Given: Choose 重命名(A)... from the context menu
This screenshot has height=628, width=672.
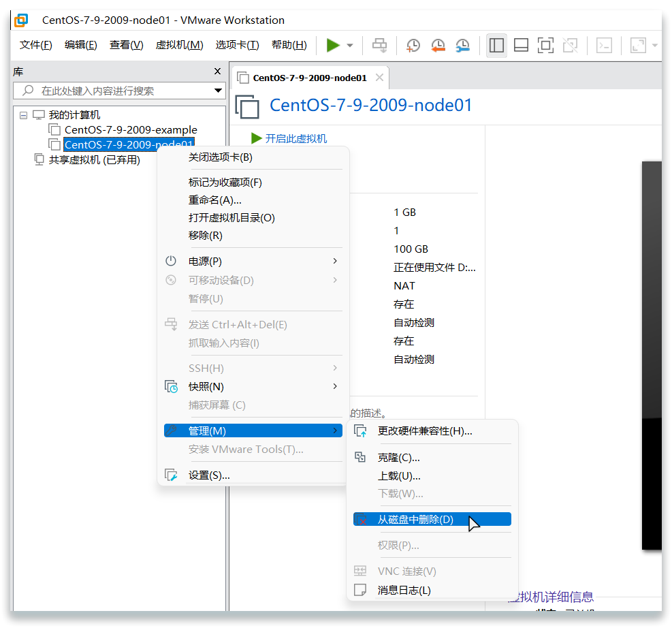Looking at the screenshot, I should click(x=253, y=200).
